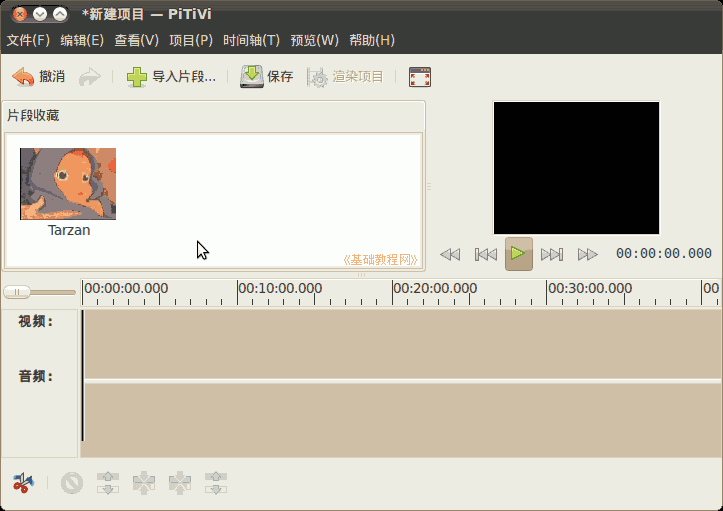Toggle fullscreen view icon in toolbar
The width and height of the screenshot is (723, 511).
click(x=420, y=77)
